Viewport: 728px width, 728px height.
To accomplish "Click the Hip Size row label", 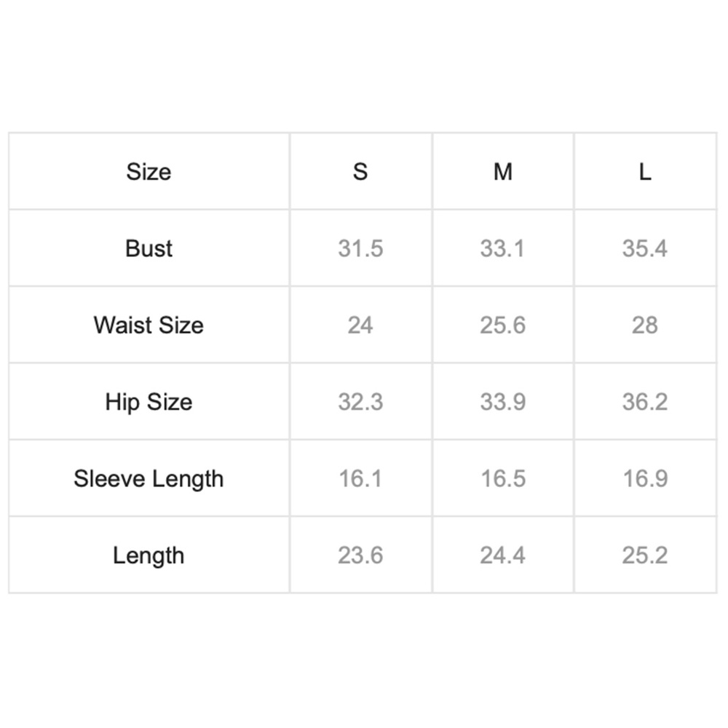I will click(x=149, y=402).
